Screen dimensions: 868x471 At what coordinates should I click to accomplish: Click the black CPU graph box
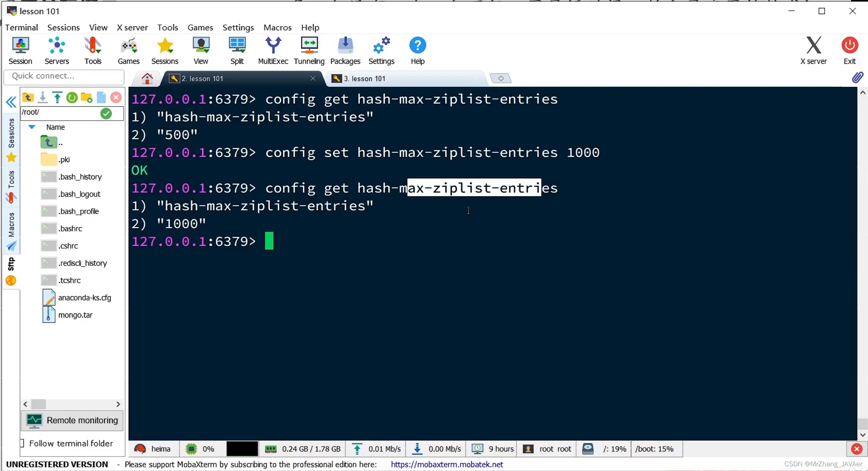click(x=242, y=449)
